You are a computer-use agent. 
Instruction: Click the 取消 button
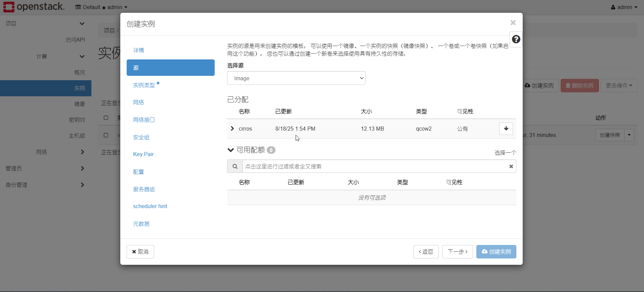coord(140,252)
